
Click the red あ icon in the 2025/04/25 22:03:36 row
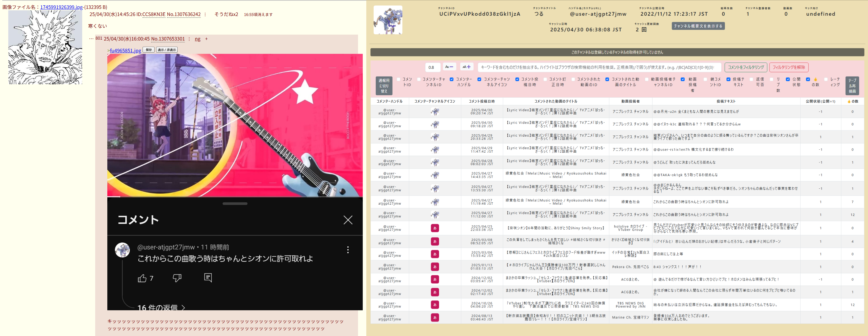(435, 228)
